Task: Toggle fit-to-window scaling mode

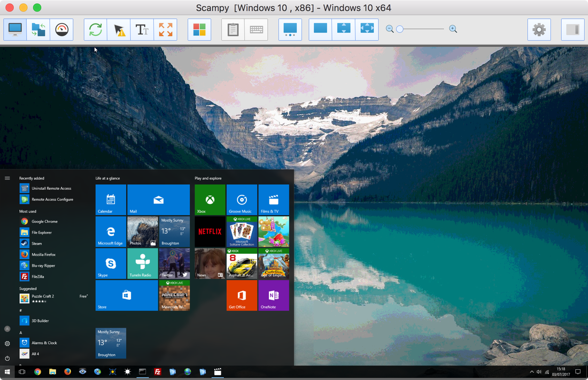Action: (x=343, y=29)
